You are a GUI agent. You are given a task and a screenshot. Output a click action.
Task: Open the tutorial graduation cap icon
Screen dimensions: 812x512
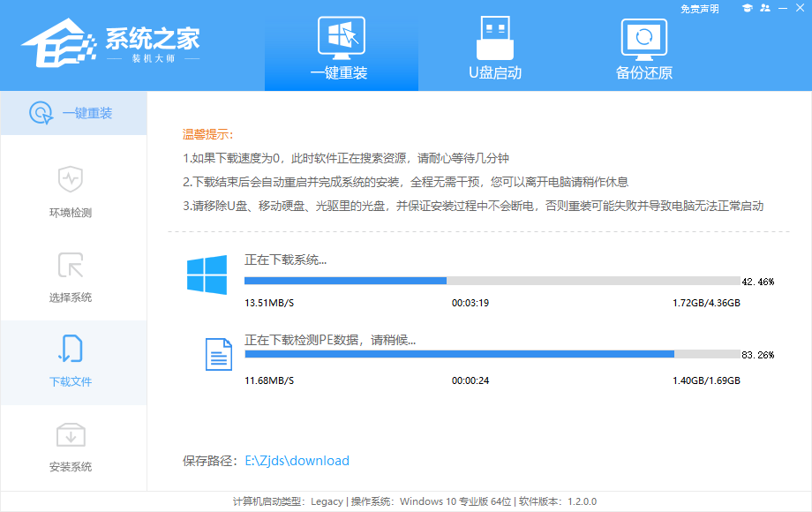747,8
